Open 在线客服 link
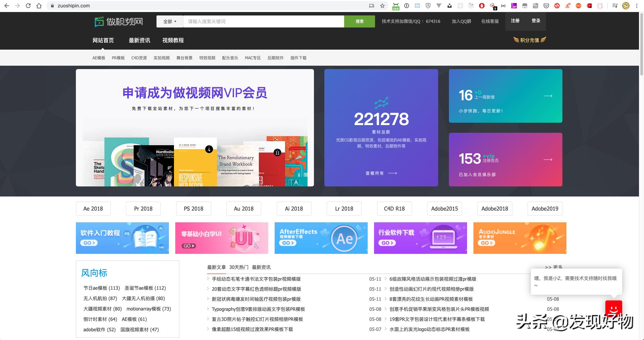Image resolution: width=644 pixels, height=340 pixels. coord(490,21)
